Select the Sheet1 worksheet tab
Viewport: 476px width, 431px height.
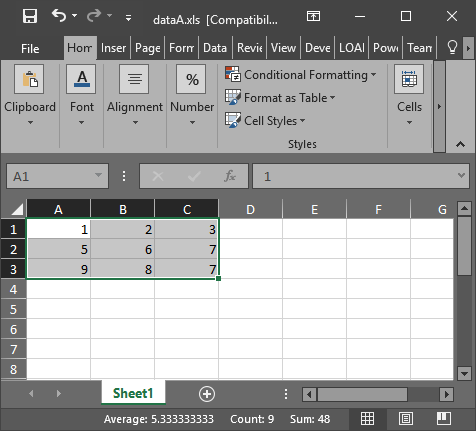(x=133, y=393)
